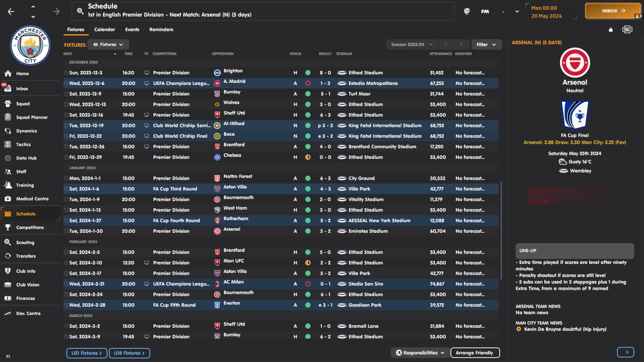Switch to the Calendar tab

click(x=105, y=30)
